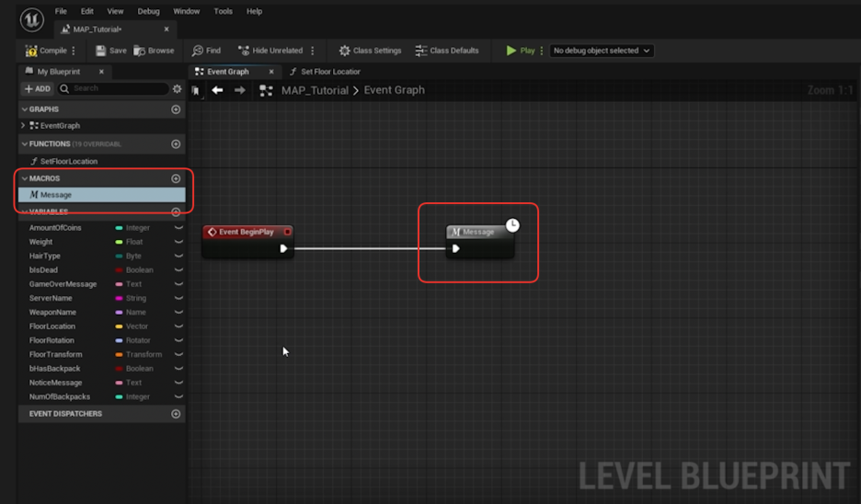Toggle Hide Unrelated nodes
This screenshot has height=504, width=861.
(x=270, y=51)
